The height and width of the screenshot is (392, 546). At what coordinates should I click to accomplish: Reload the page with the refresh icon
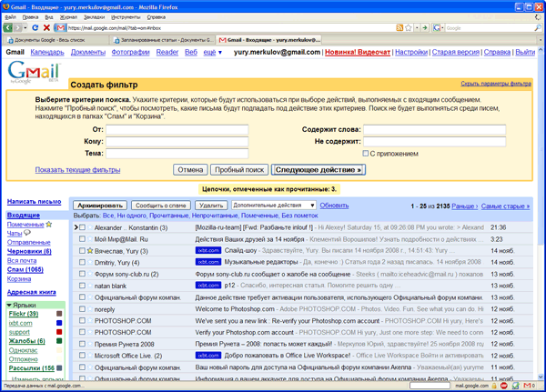click(x=35, y=27)
